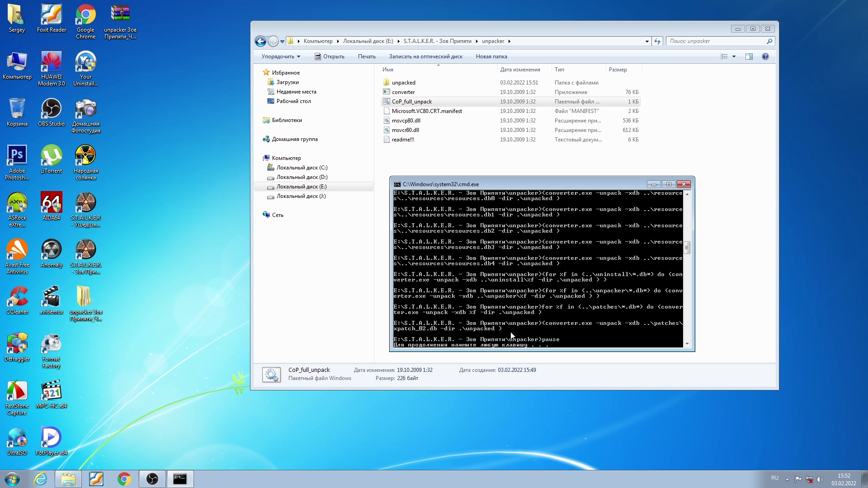Click Adobe Photoshop taskbar icon
Viewport: 868px width, 488px height.
point(16,155)
